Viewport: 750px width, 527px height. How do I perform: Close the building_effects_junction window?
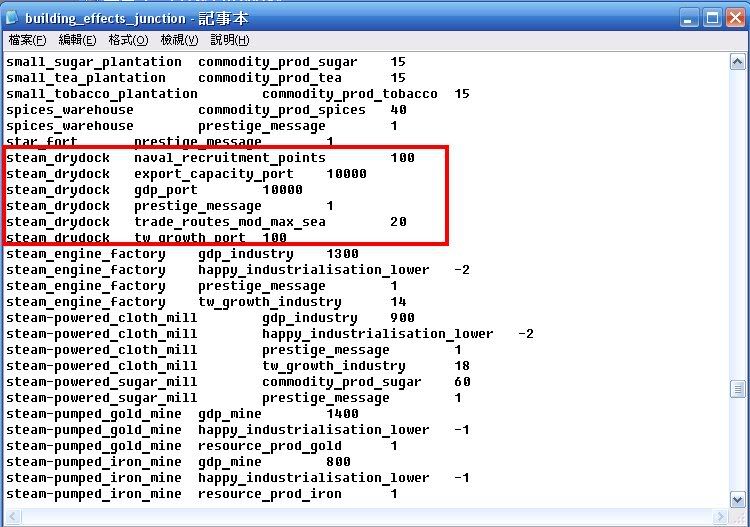(x=736, y=17)
